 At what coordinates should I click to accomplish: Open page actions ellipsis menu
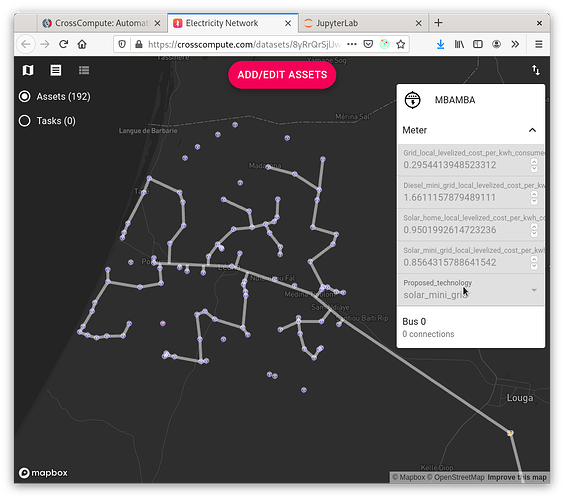coord(352,44)
